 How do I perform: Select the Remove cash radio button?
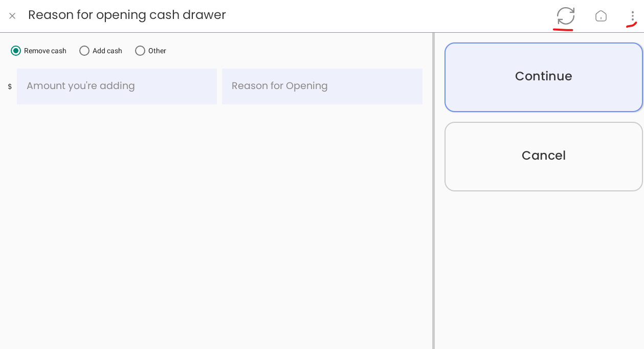(16, 51)
